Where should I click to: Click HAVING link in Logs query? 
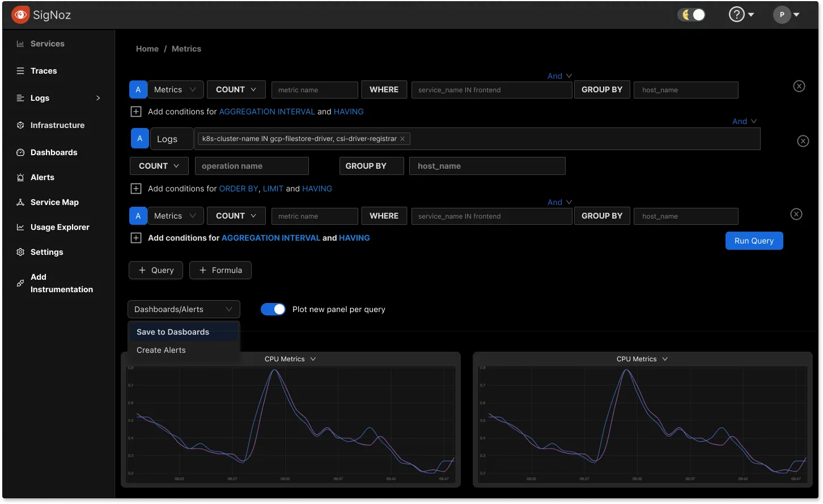[x=317, y=189]
